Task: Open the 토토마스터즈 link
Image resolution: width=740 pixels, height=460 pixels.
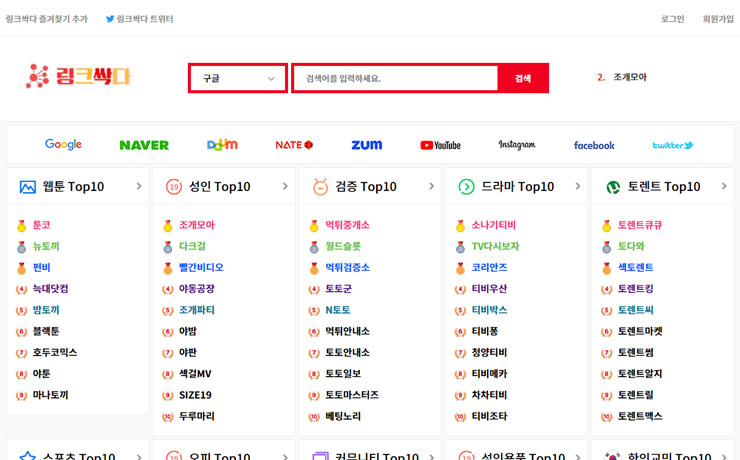Action: pos(352,394)
